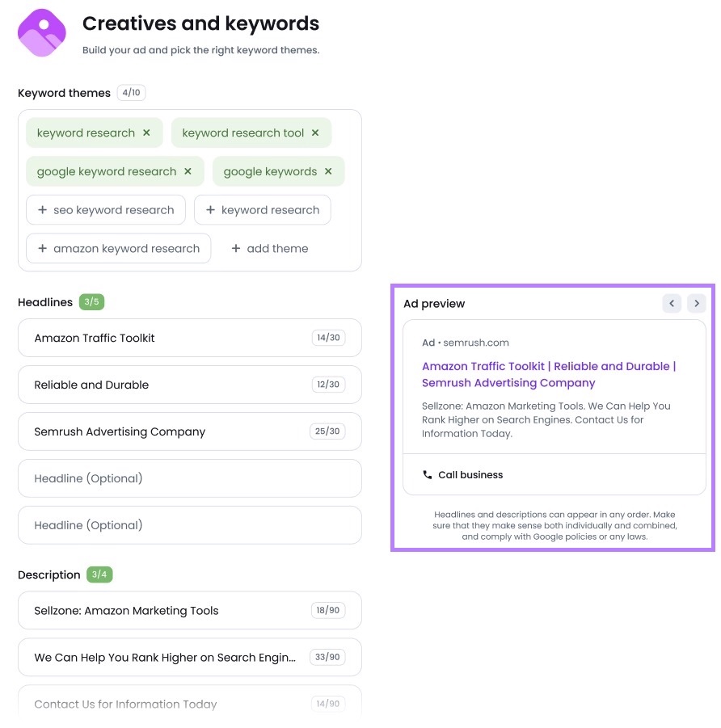Show the previous ad preview
The image size is (721, 728).
coord(672,303)
